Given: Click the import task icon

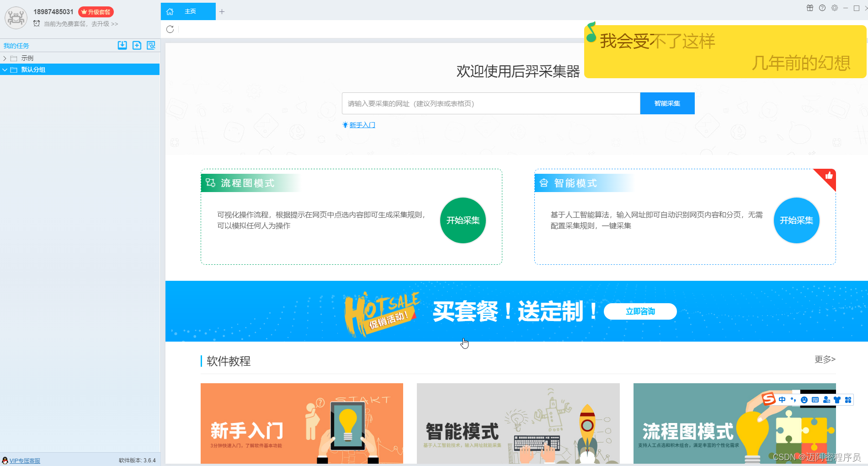Looking at the screenshot, I should [122, 45].
